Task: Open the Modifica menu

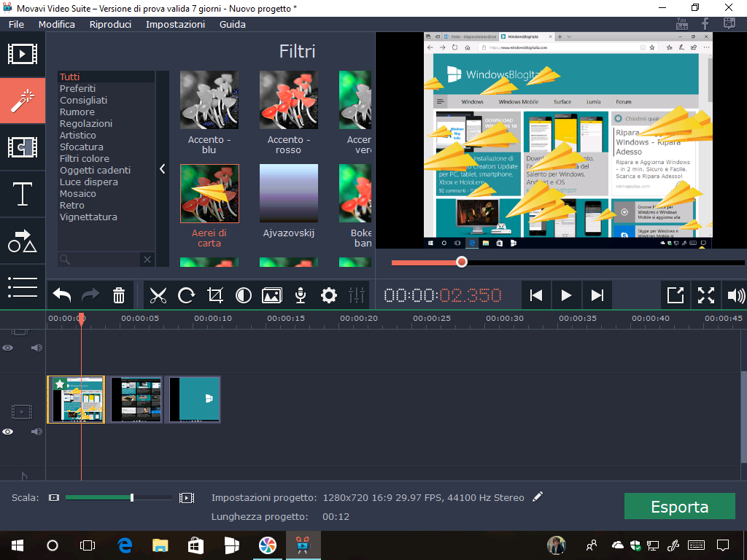Action: (57, 24)
